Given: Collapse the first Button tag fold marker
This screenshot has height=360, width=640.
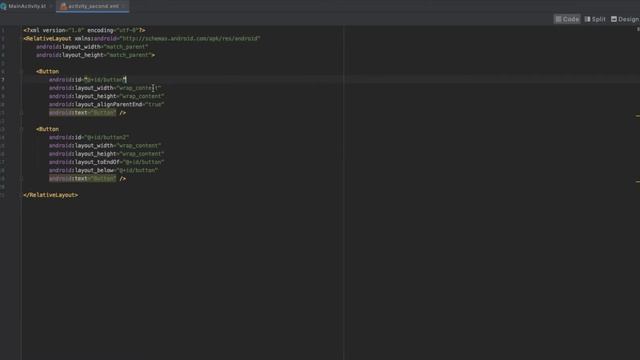Looking at the screenshot, I should tap(22, 71).
